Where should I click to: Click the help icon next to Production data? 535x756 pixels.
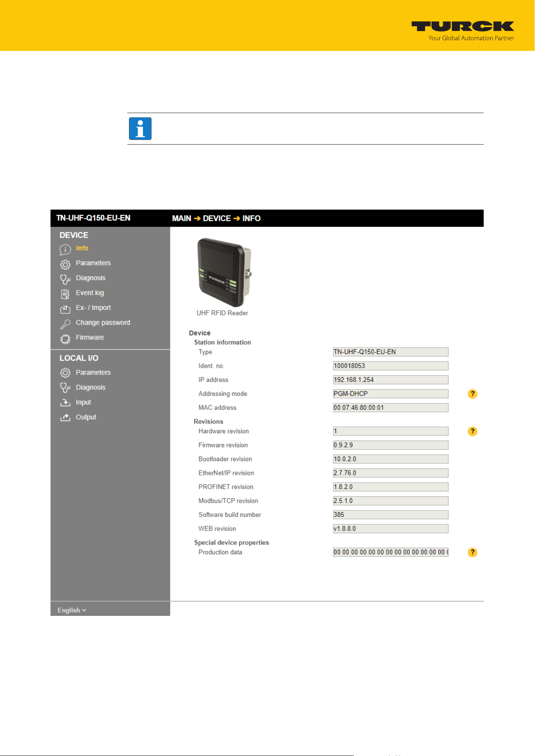tap(472, 552)
